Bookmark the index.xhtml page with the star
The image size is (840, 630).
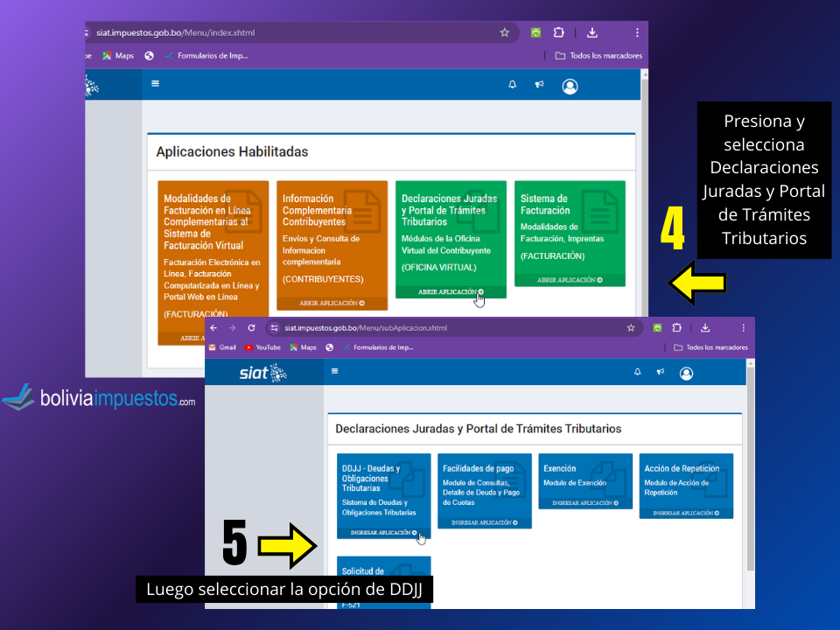(x=504, y=33)
